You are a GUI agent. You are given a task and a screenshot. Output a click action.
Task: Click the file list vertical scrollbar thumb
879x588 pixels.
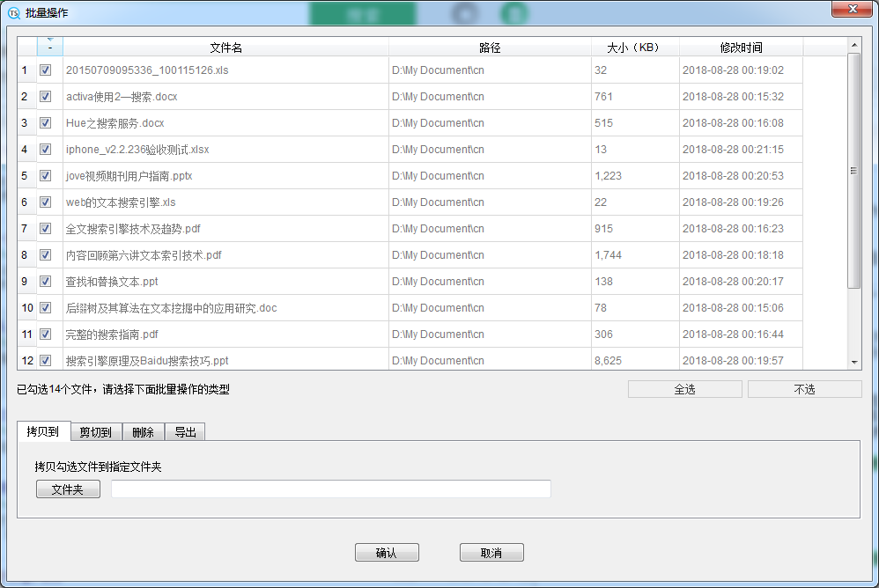(x=853, y=171)
